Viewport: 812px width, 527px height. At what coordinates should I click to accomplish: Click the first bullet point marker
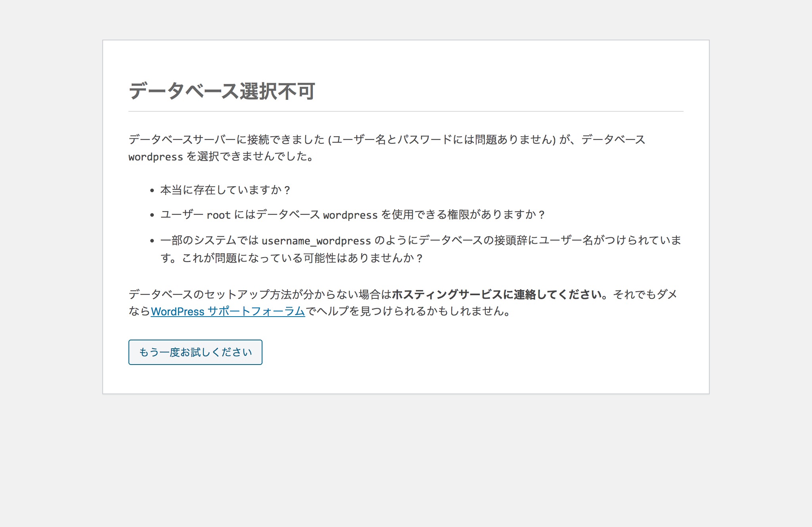point(152,191)
